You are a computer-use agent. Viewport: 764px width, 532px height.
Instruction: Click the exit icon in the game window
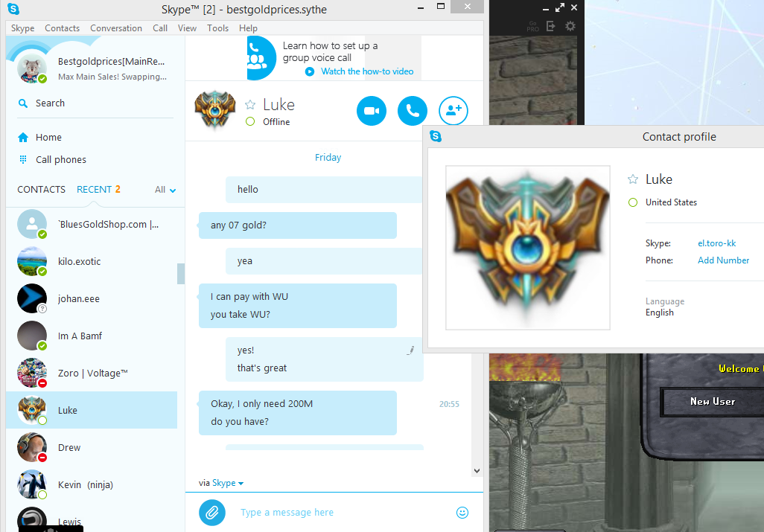tap(550, 26)
